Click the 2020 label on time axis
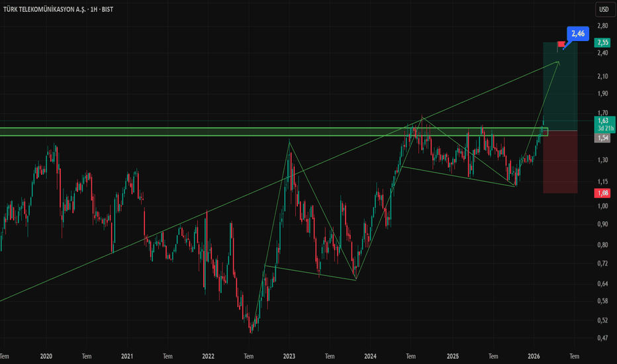617x364 pixels. point(46,356)
